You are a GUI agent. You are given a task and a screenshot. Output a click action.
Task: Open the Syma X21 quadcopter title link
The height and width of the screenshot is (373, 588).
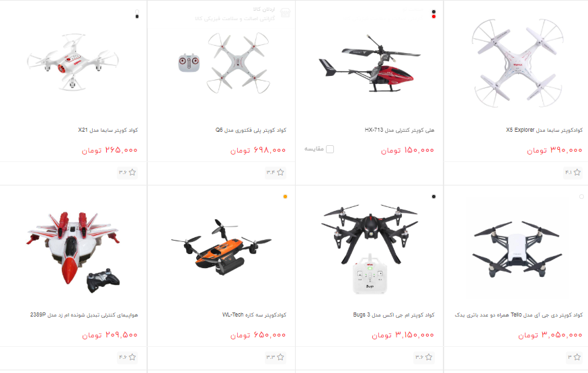[x=108, y=130]
